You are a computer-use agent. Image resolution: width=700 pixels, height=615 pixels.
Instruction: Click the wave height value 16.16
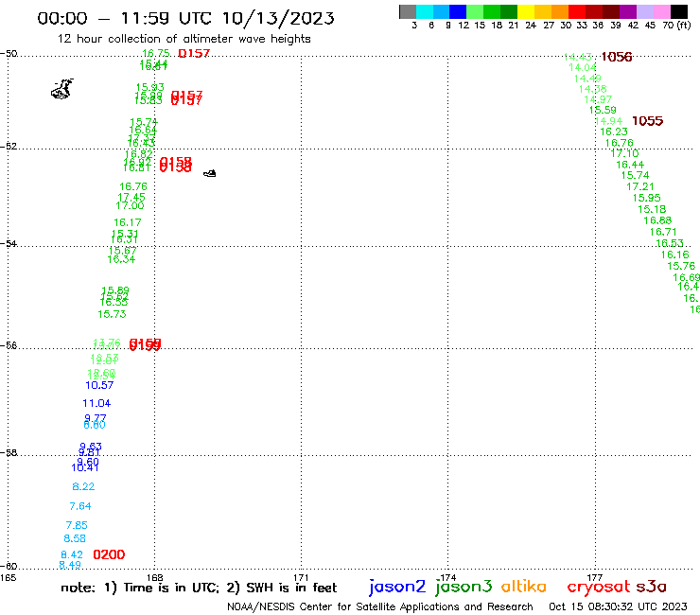[675, 255]
